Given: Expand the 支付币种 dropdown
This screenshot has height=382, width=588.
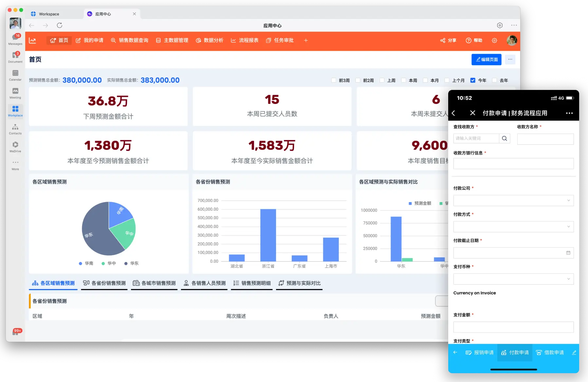Looking at the screenshot, I should tap(513, 279).
